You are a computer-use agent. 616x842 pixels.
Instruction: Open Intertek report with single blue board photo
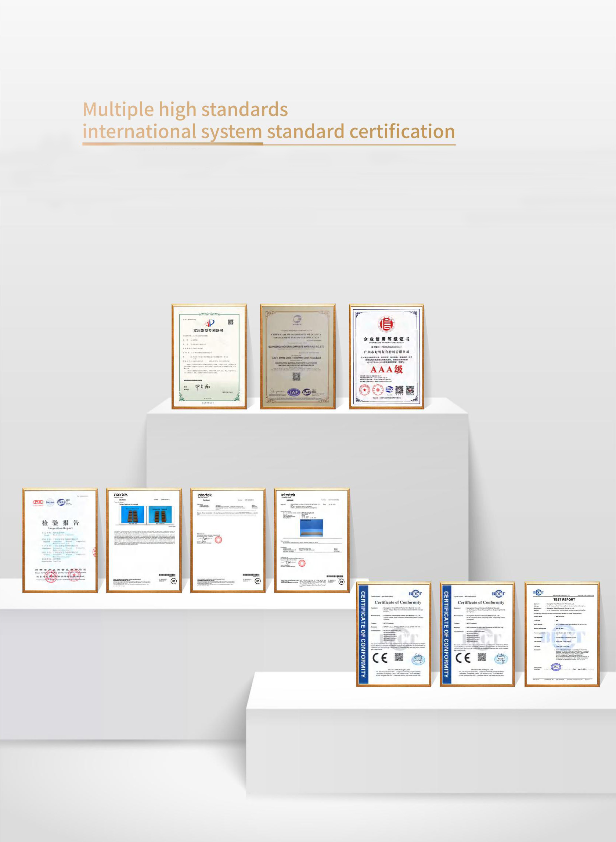pyautogui.click(x=312, y=541)
